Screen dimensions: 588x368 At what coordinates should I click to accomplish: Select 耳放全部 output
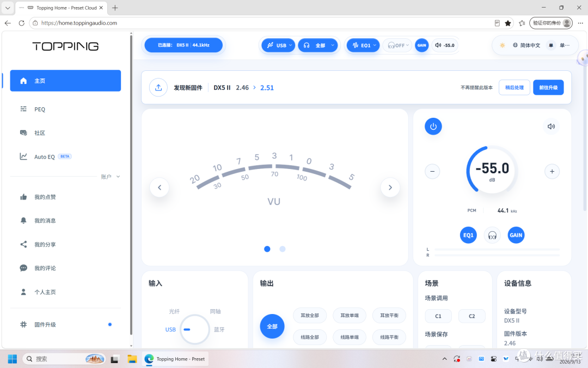(x=310, y=316)
